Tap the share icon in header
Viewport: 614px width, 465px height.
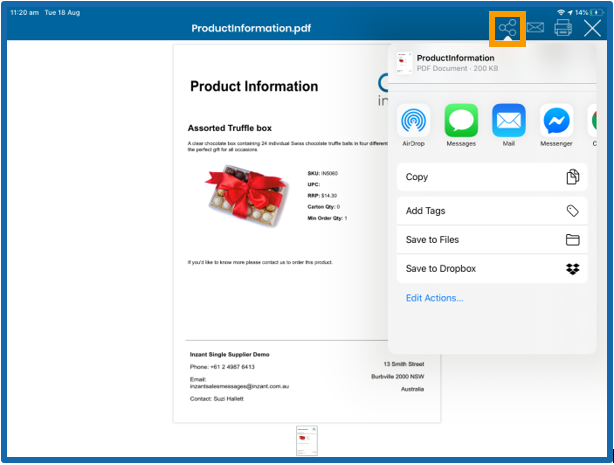(507, 28)
